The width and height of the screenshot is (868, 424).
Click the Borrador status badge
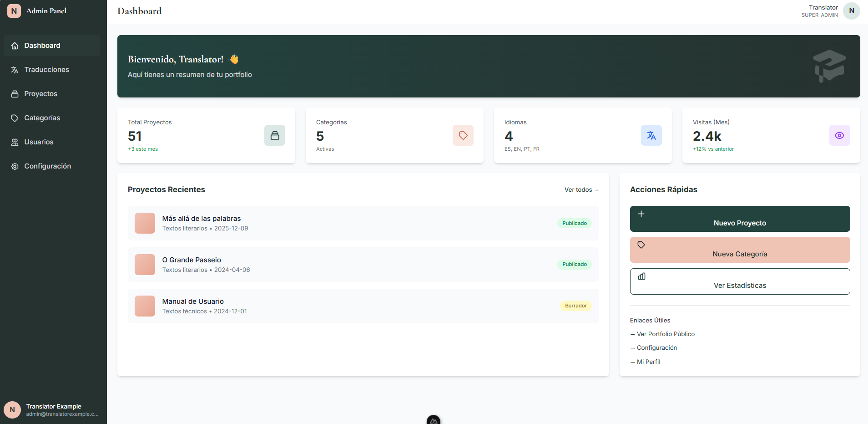(x=576, y=306)
